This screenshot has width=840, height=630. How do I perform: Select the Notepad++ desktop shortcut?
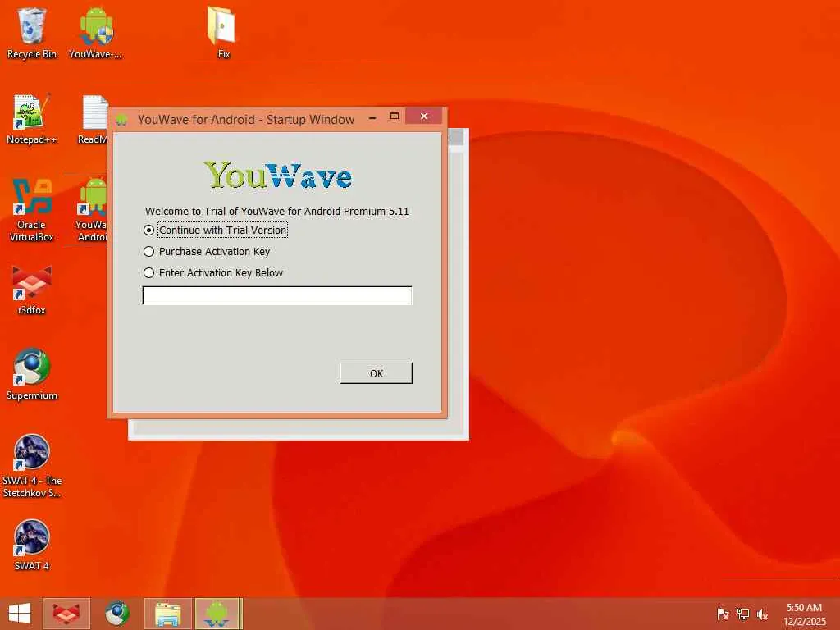click(32, 119)
